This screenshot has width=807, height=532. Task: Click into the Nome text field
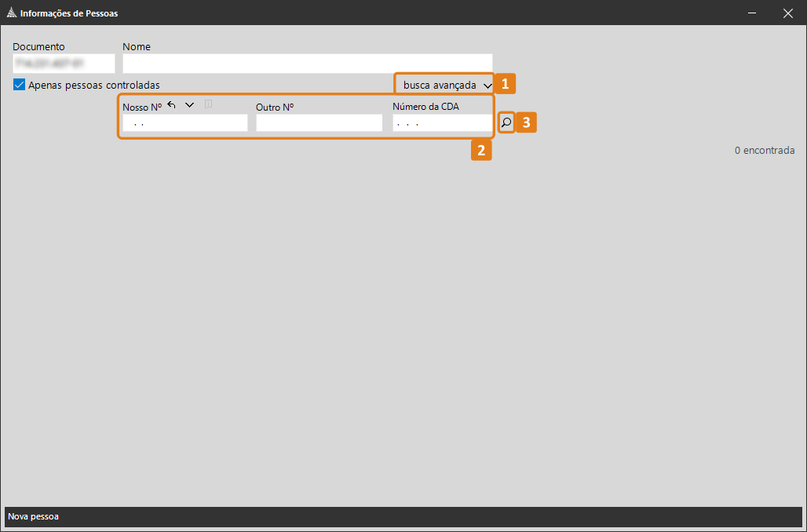307,64
